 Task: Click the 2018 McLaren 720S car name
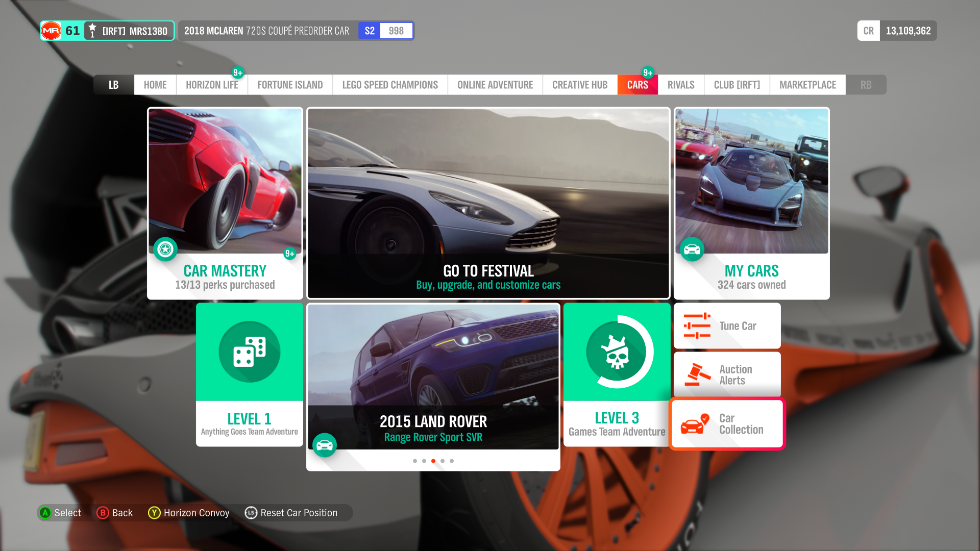[x=266, y=31]
